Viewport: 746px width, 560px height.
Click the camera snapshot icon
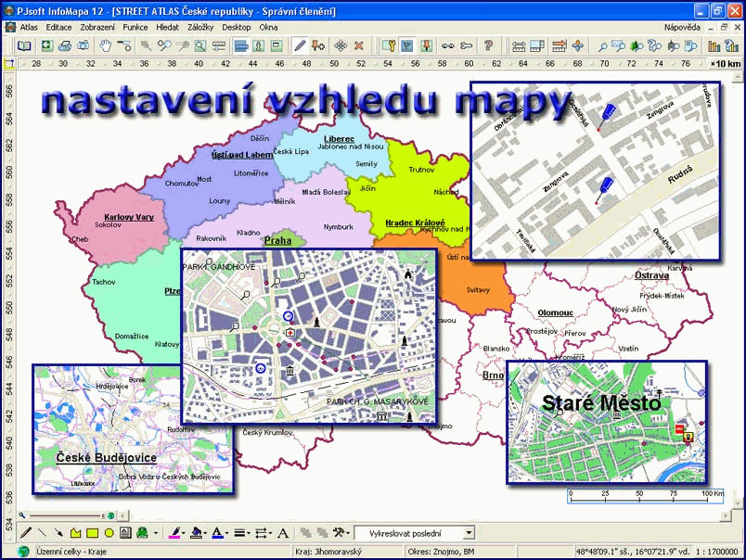84,46
